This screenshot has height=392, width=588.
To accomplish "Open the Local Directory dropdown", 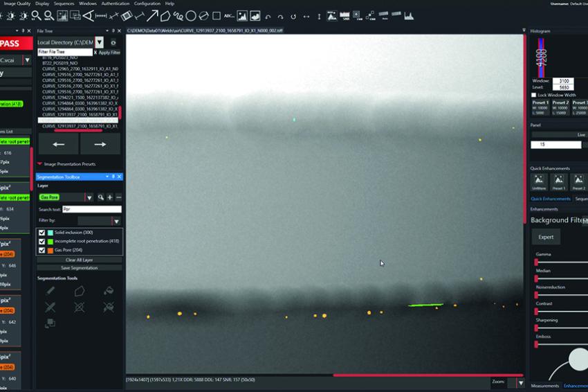I will (100, 42).
